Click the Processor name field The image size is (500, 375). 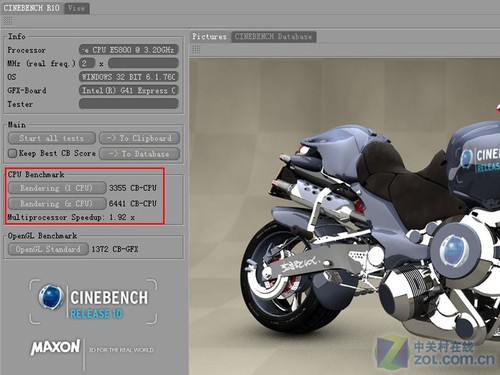(x=129, y=50)
